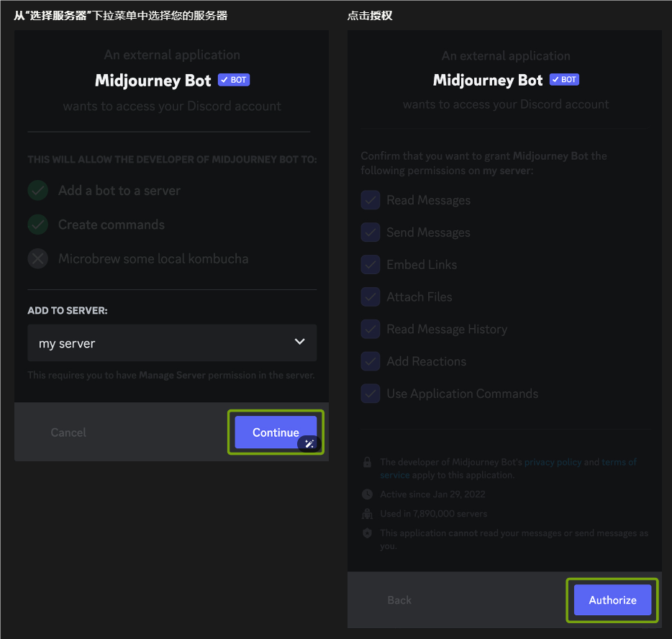Toggle the Read Messages checkbox

371,200
